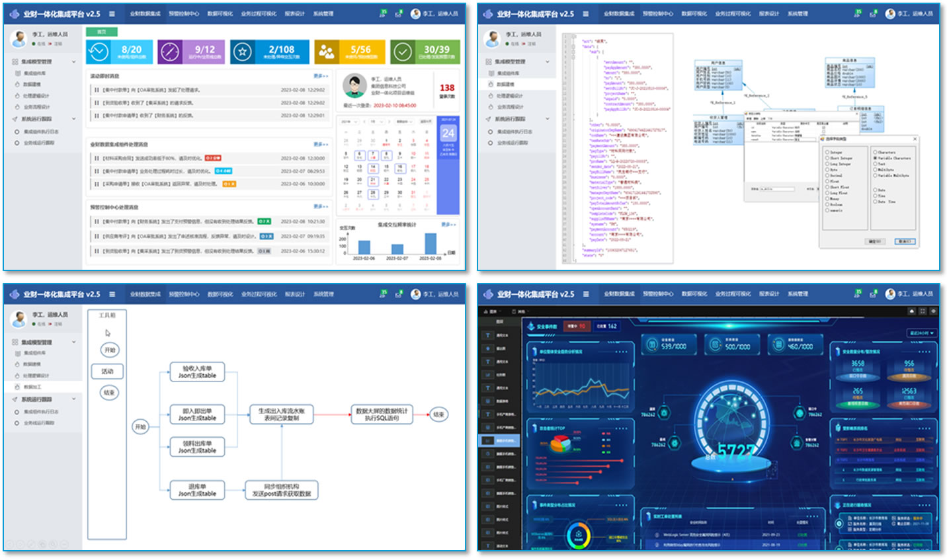Select the Short Integer radio button
The image size is (949, 560).
point(827,158)
